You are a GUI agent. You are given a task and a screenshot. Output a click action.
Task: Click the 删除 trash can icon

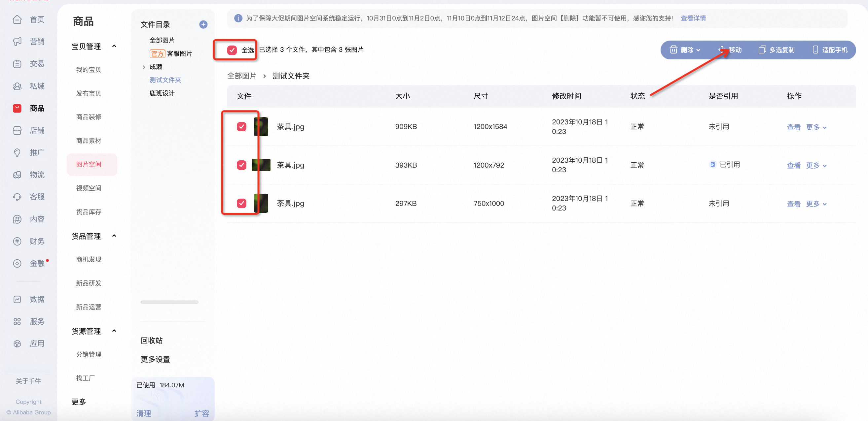click(673, 50)
